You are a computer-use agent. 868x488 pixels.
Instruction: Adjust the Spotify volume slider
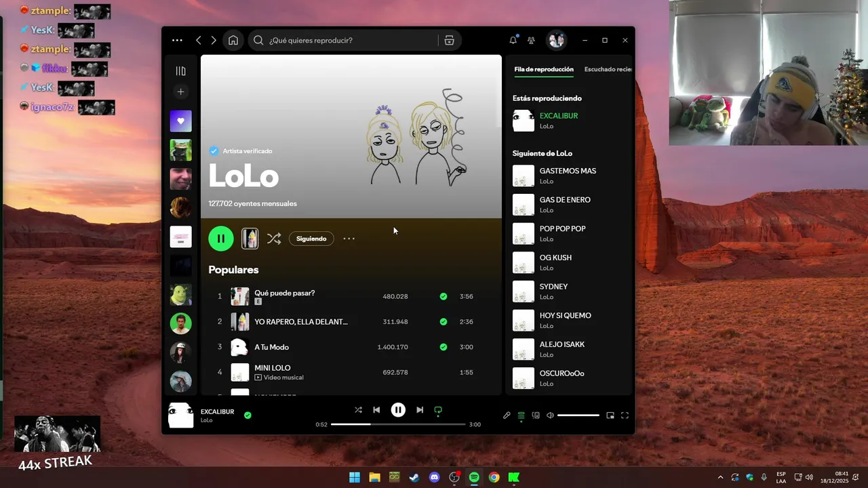(x=578, y=415)
